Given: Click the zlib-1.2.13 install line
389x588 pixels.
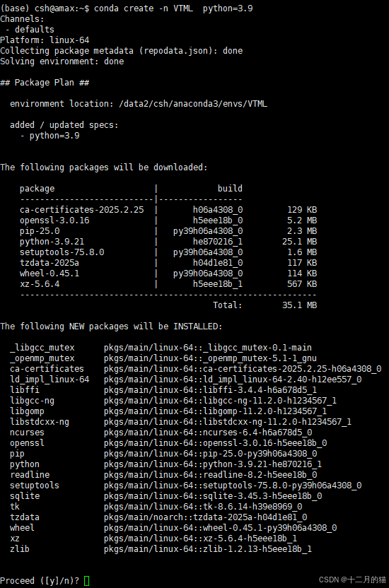Looking at the screenshot, I should (x=161, y=549).
